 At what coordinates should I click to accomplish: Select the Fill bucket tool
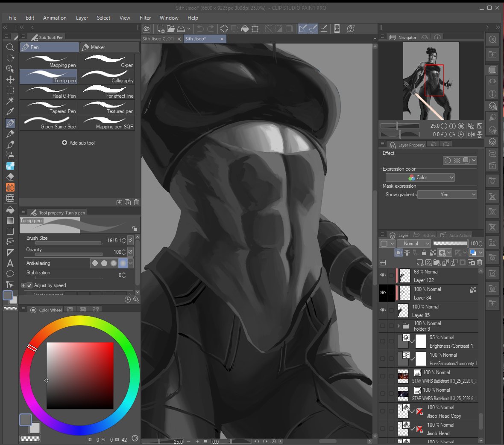tap(10, 209)
